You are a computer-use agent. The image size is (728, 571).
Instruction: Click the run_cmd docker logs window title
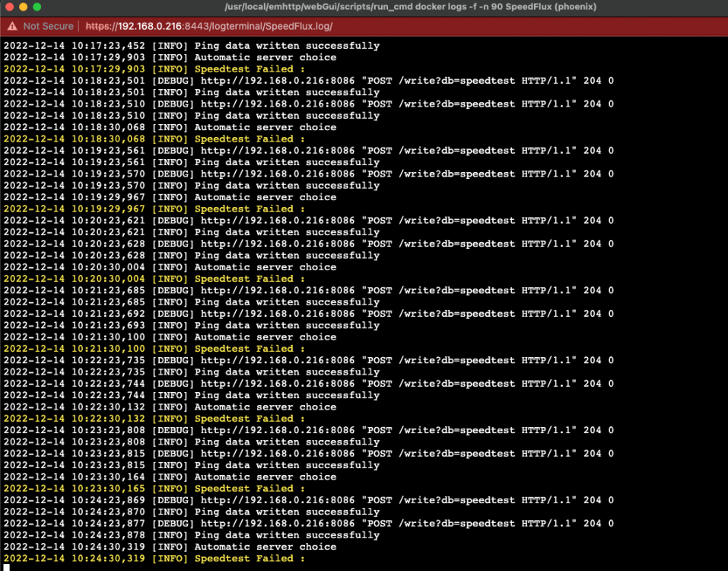point(411,7)
